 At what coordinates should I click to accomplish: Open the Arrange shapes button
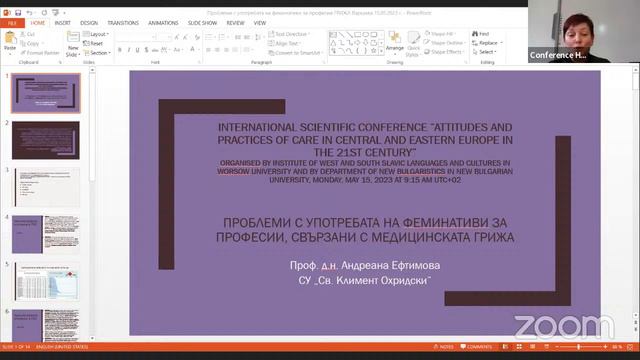coord(395,42)
